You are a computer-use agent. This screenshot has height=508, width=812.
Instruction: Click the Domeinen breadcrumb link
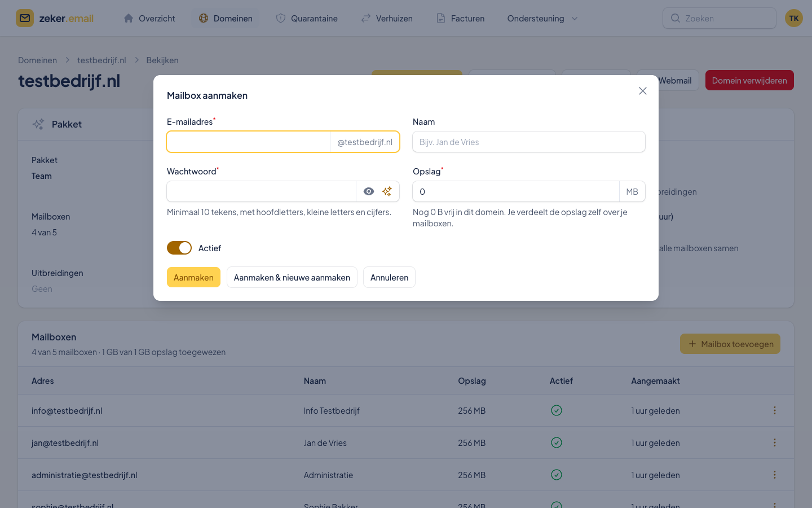tap(37, 60)
